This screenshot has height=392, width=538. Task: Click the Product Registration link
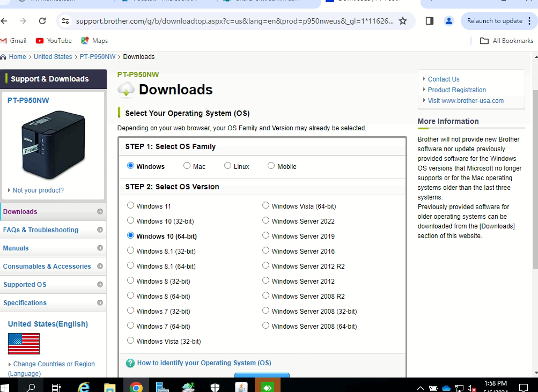click(x=456, y=90)
